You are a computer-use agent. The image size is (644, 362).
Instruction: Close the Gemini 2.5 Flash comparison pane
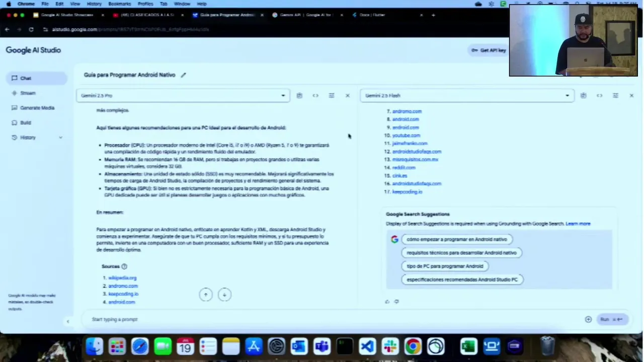[631, 96]
